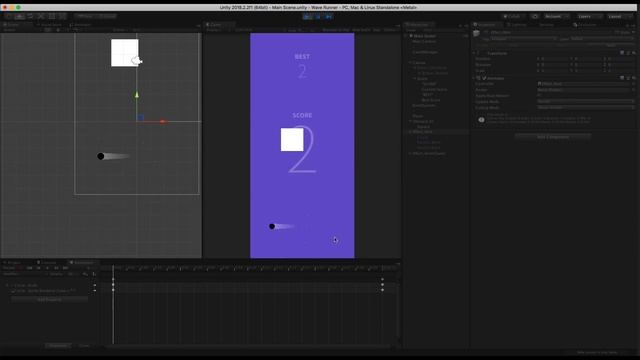Select the Hand tool in toolbar
640x360 pixels.
tap(9, 16)
